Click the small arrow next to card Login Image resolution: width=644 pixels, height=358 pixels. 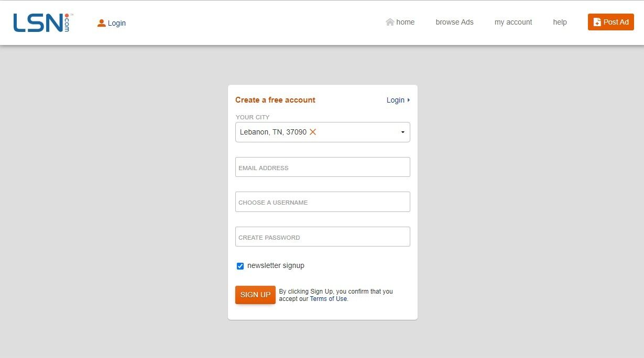[409, 100]
